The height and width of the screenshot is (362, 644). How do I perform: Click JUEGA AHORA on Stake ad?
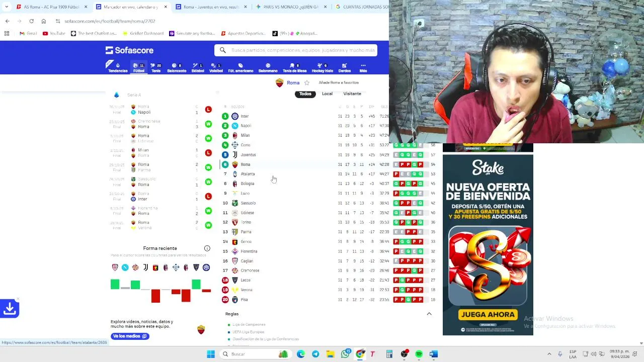click(488, 315)
